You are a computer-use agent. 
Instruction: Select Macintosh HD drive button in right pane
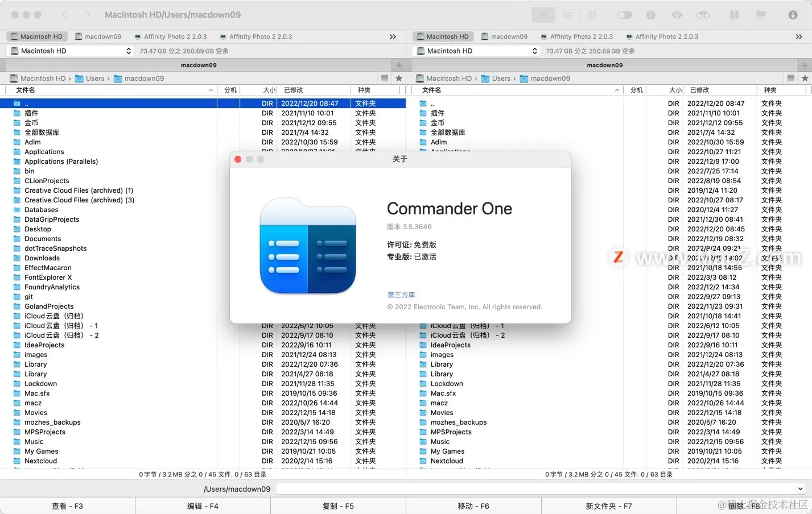(443, 36)
